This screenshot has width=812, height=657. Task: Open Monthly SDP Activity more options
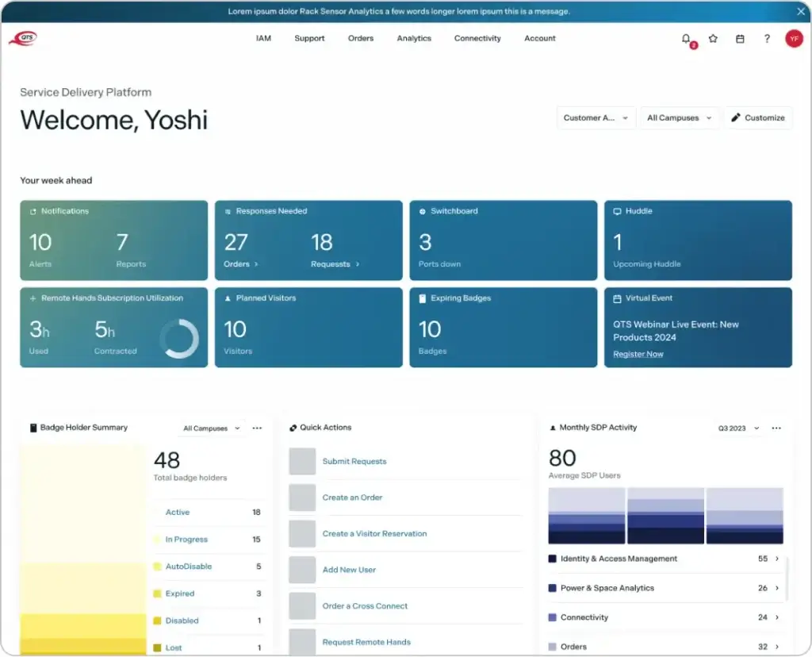(x=776, y=428)
